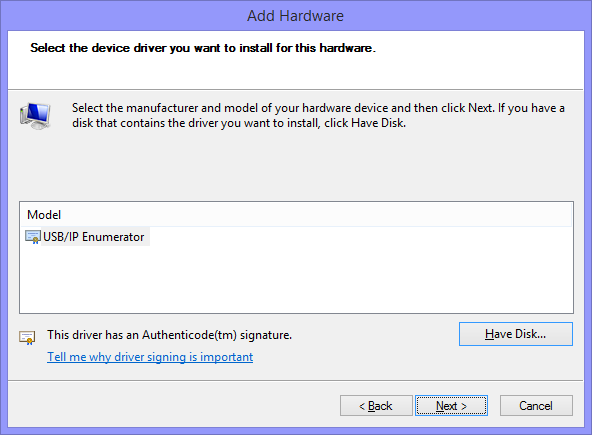Click the Add Hardware title bar
592x435 pixels.
tap(296, 16)
